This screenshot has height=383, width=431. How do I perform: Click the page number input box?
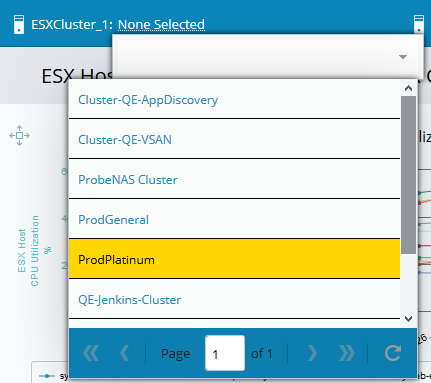(225, 353)
